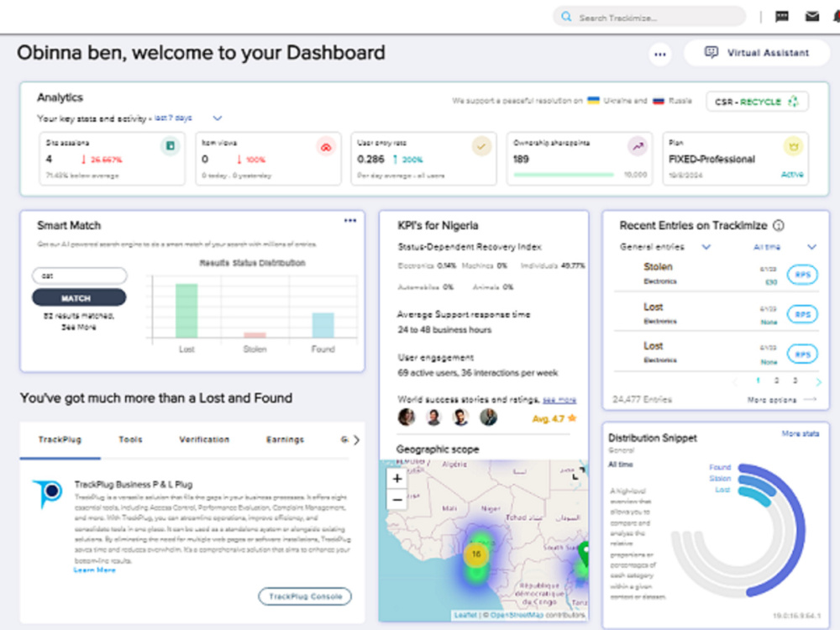
Task: Click the info icon next to Recent Entries
Action: pyautogui.click(x=779, y=225)
